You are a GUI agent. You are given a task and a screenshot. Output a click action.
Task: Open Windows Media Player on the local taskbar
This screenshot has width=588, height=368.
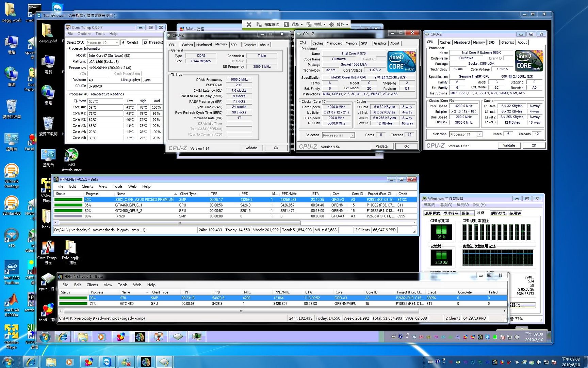[69, 362]
